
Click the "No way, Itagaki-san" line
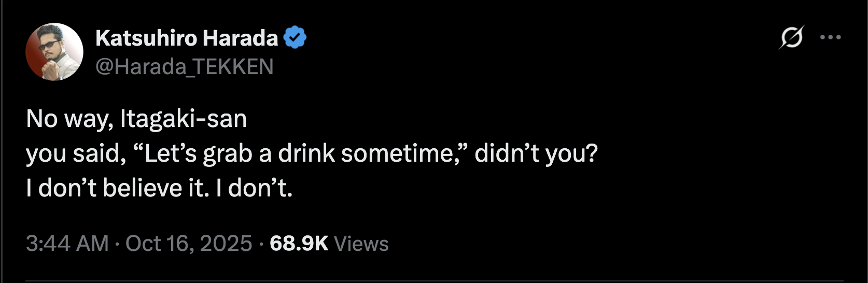tap(136, 119)
